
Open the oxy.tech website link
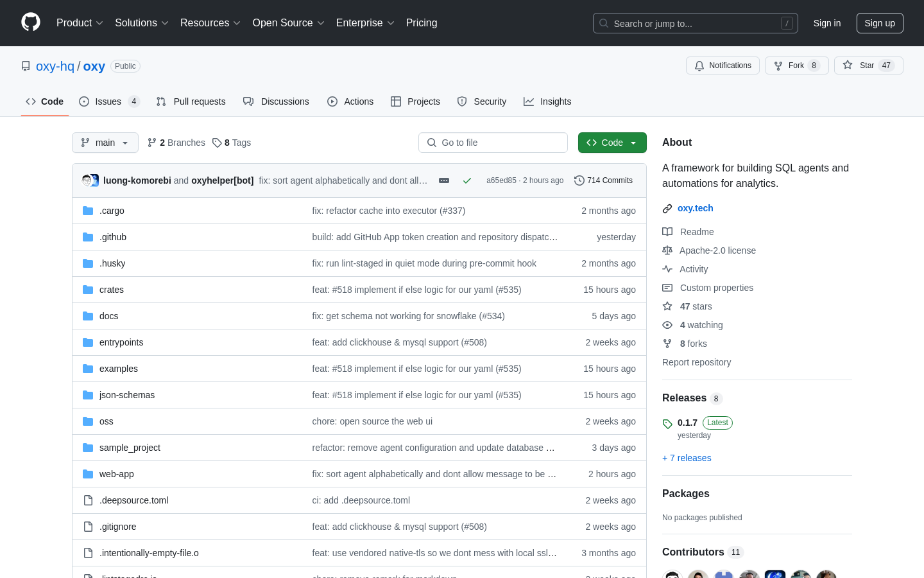coord(696,208)
